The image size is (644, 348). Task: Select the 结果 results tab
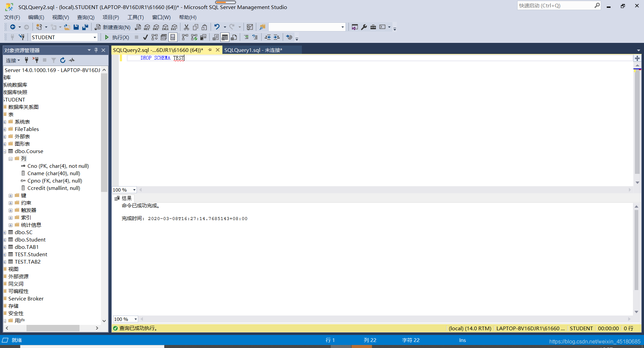click(x=123, y=198)
